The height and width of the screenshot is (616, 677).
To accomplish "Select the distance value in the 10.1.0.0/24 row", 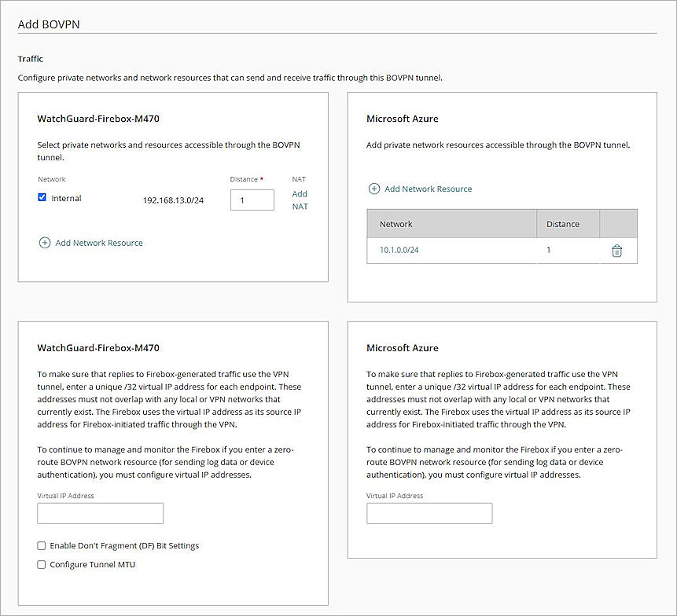I will 549,250.
